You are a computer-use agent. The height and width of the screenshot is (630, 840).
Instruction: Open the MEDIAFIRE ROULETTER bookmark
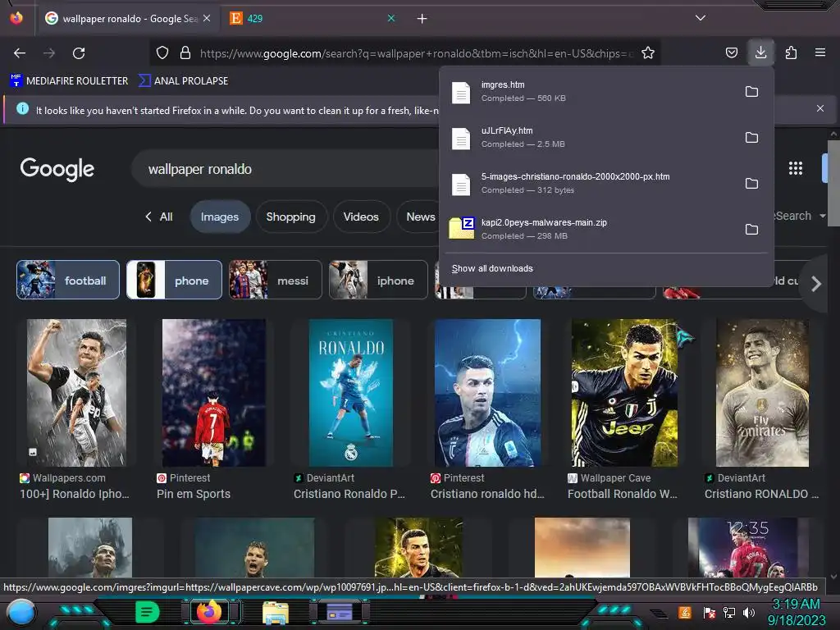(x=69, y=81)
